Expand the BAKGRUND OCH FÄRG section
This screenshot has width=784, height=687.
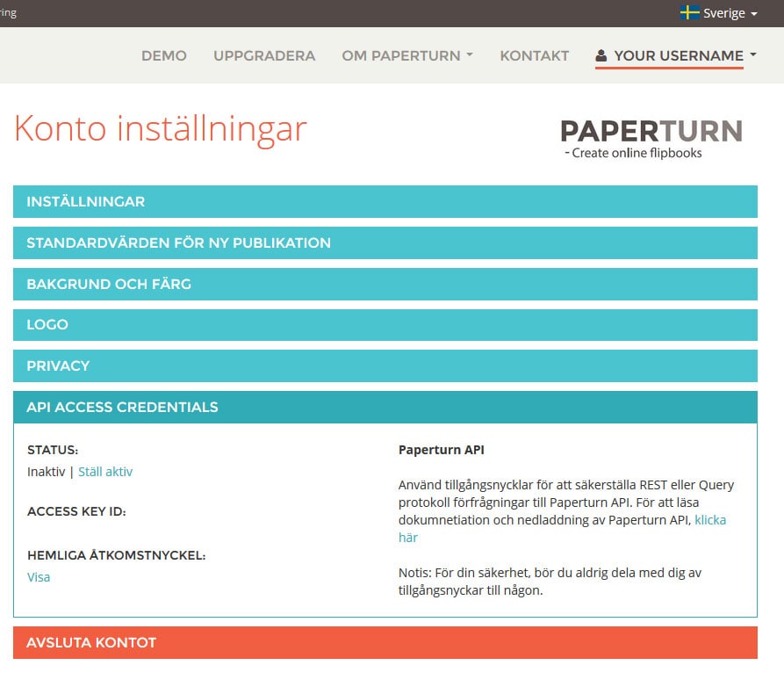[385, 285]
